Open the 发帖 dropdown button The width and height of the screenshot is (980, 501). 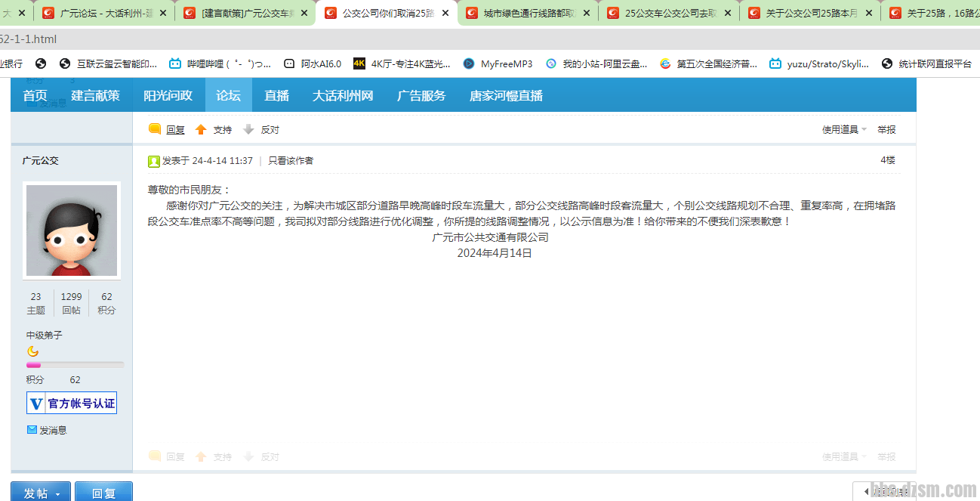[x=41, y=493]
